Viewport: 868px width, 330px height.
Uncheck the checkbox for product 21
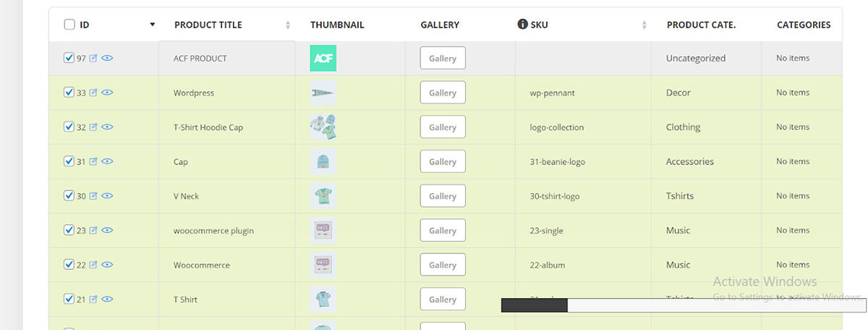pos(69,299)
